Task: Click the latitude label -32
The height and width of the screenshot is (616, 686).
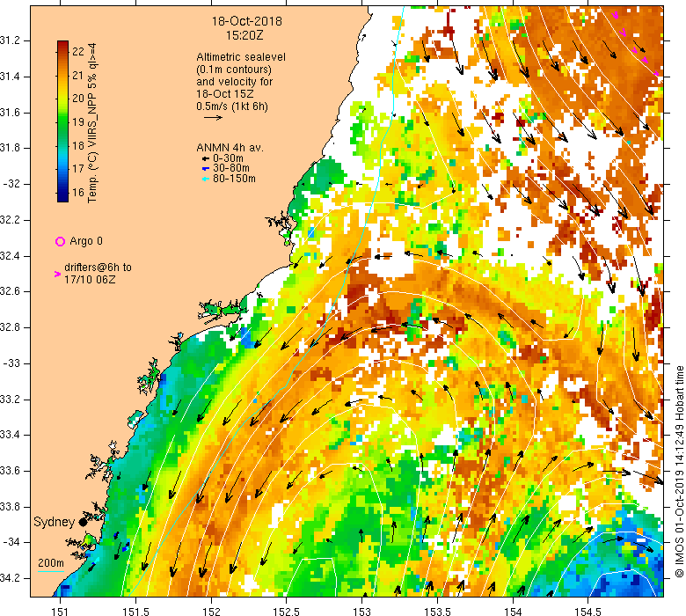Action: pos(11,184)
